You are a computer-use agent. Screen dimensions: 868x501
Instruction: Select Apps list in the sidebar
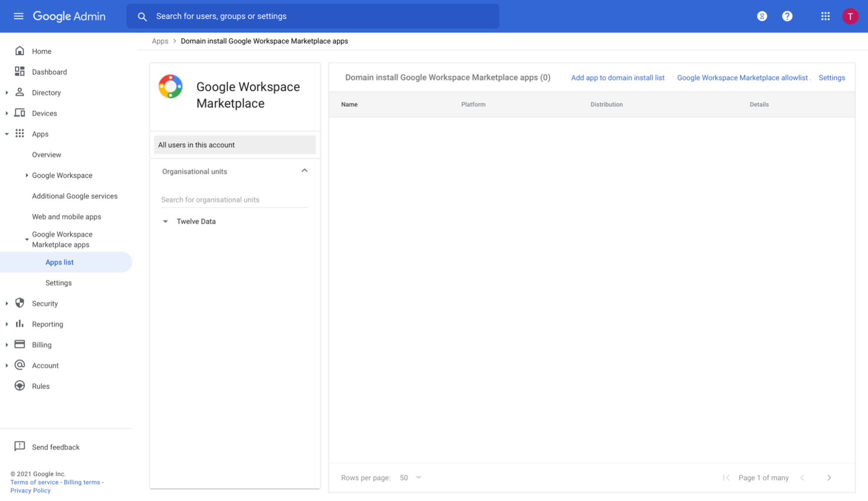[x=59, y=262]
